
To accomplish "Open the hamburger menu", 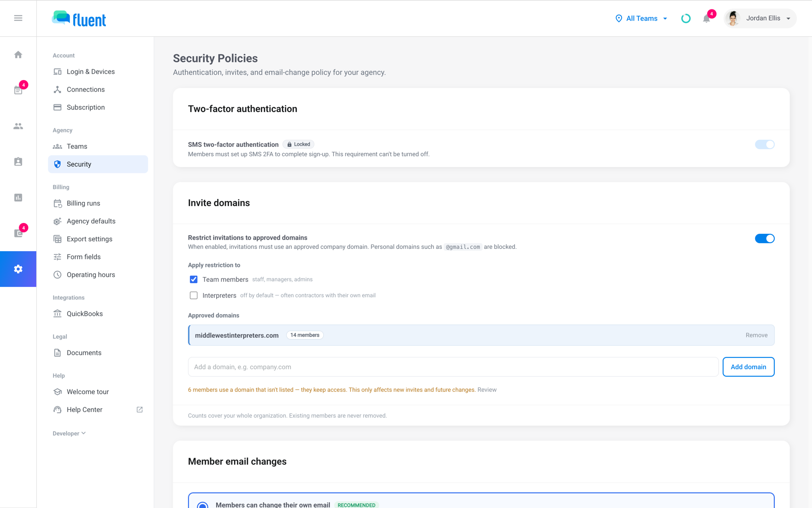I will coord(18,18).
